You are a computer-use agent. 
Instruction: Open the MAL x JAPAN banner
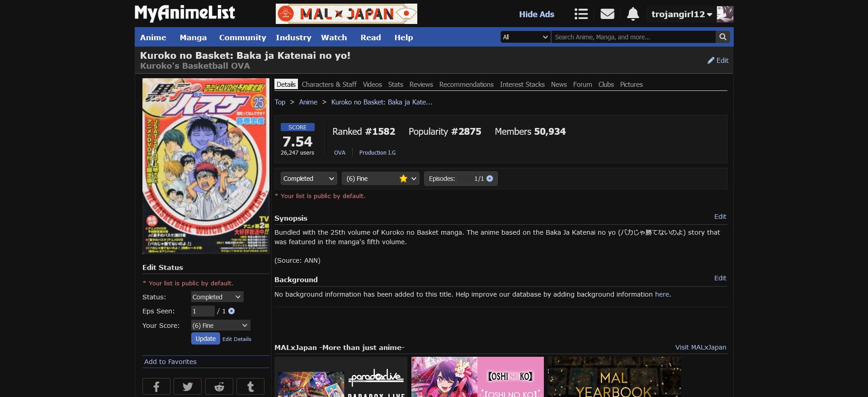point(346,14)
